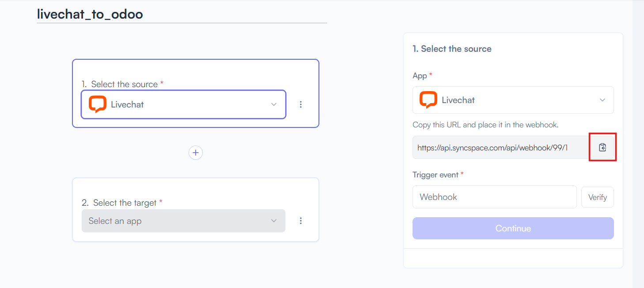Click the 'Trigger event' label
644x288 pixels.
pos(436,175)
